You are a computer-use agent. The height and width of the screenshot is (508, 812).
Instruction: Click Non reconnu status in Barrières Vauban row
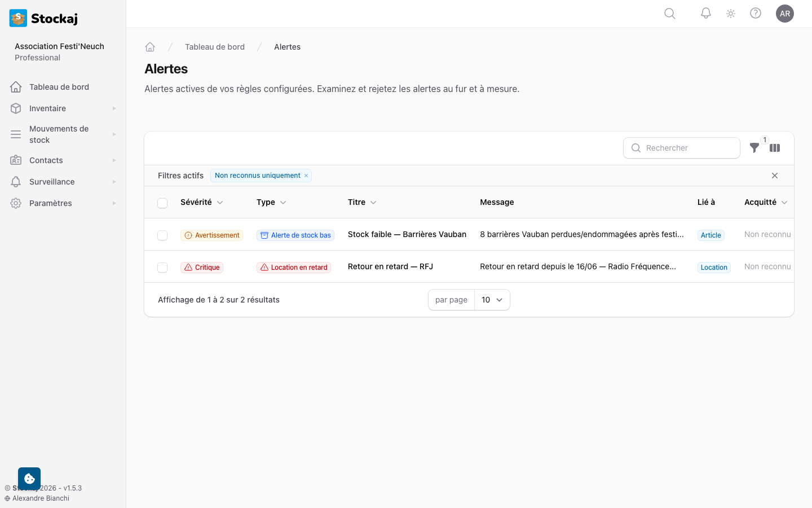[x=767, y=234]
